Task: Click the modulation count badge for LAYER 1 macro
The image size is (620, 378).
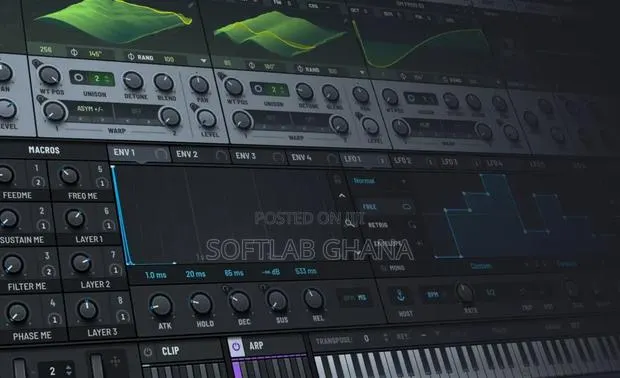Action: point(108,225)
